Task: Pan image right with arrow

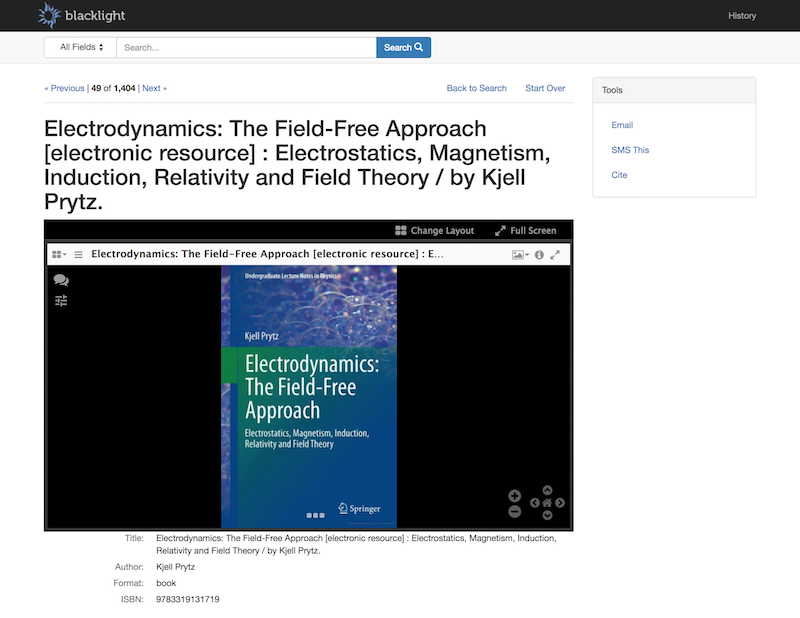Action: click(560, 503)
